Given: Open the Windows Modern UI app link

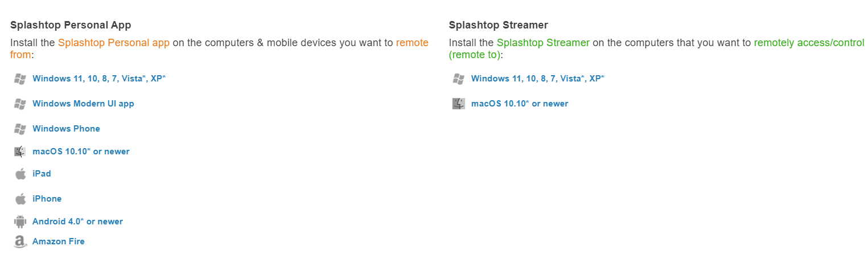Looking at the screenshot, I should (x=83, y=104).
